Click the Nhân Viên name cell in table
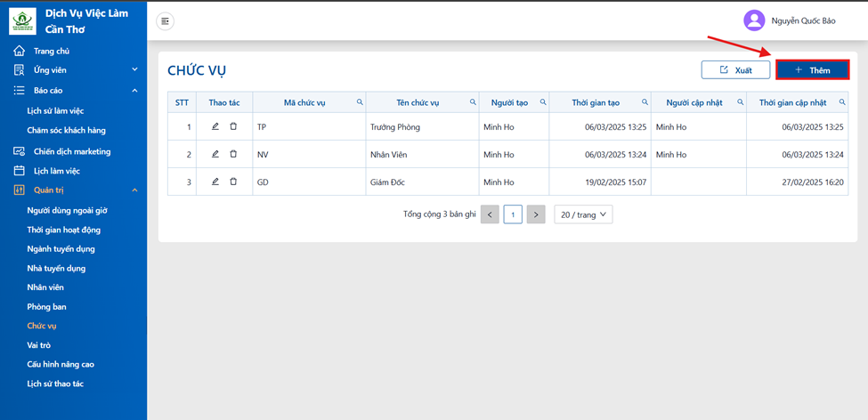Image resolution: width=868 pixels, height=420 pixels. (422, 155)
